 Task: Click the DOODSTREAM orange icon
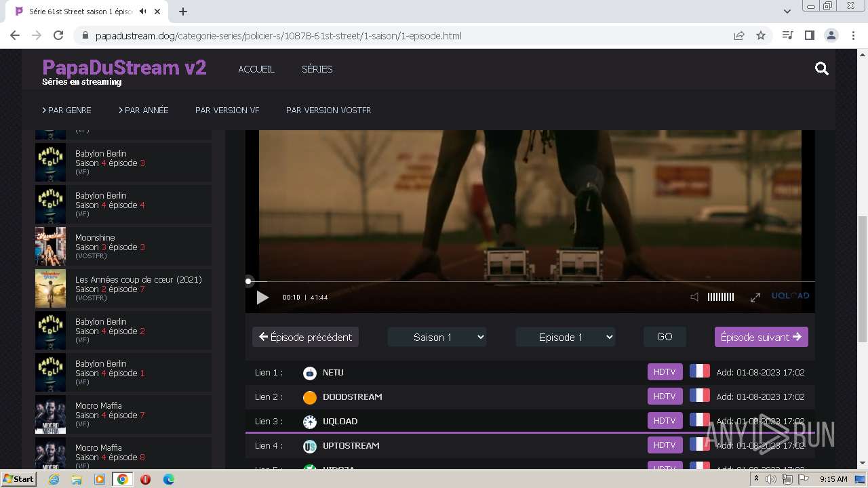point(310,397)
